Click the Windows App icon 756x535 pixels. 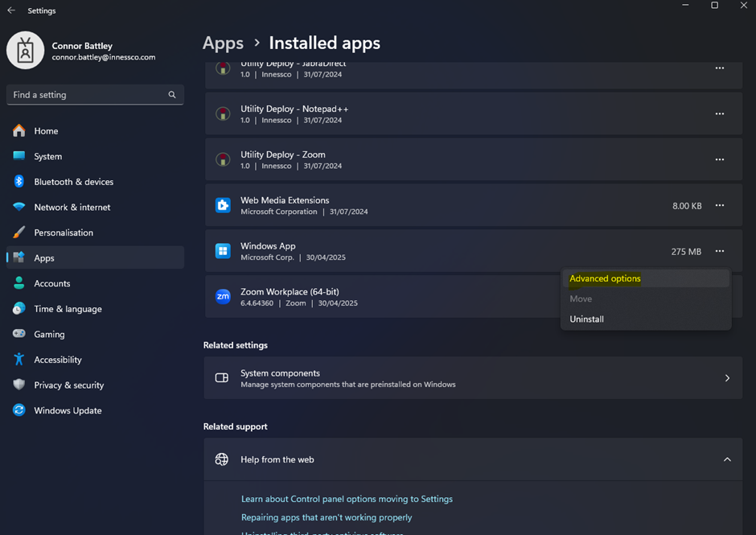pyautogui.click(x=223, y=251)
